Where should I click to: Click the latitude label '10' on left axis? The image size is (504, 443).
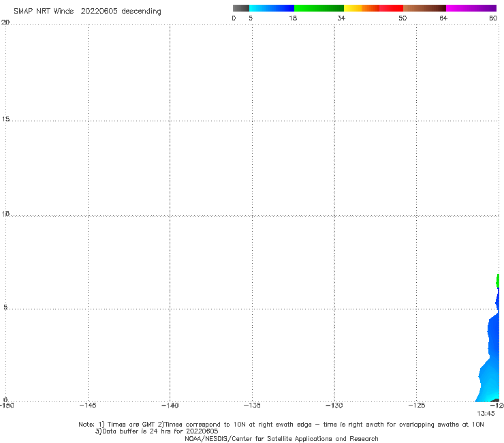point(5,214)
